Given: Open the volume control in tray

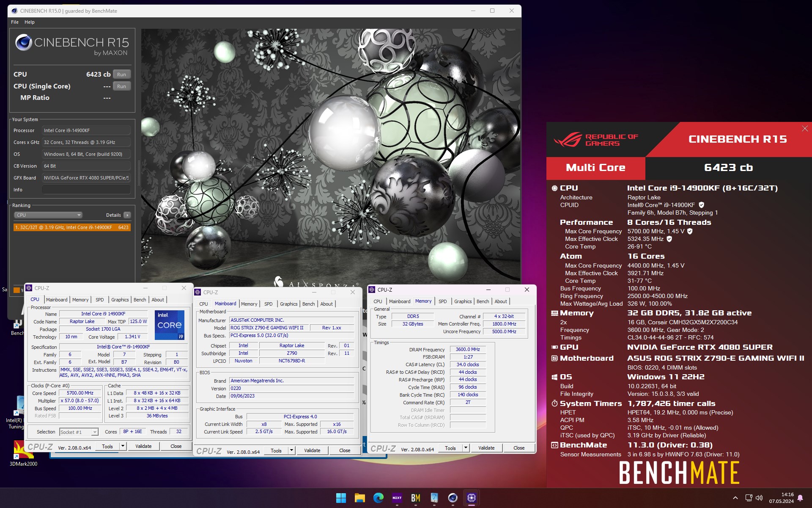Looking at the screenshot, I should [x=759, y=498].
